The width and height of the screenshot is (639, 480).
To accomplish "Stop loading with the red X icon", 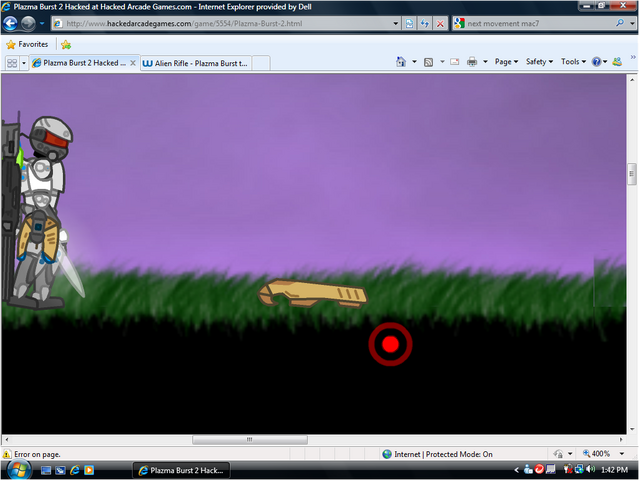I will coord(441,24).
